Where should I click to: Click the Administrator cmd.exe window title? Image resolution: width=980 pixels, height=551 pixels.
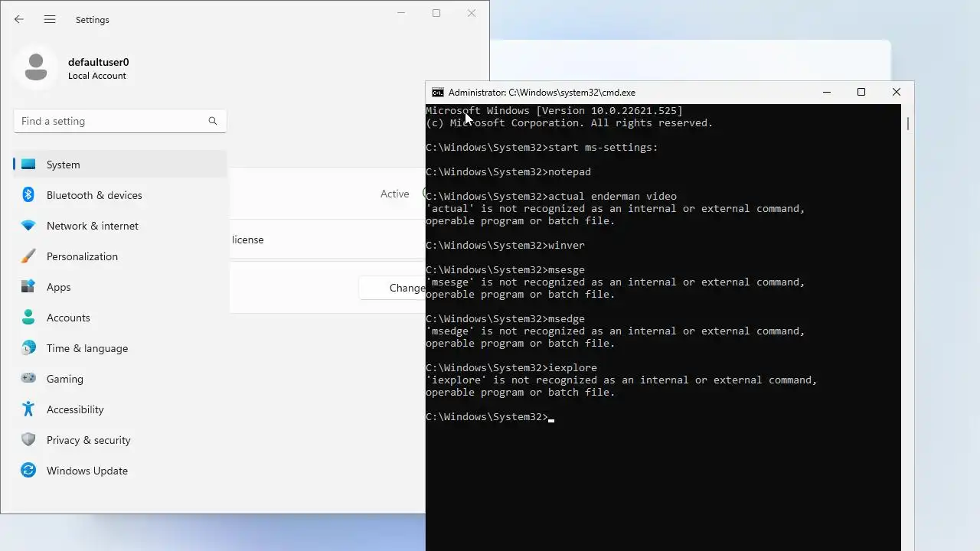coord(542,93)
